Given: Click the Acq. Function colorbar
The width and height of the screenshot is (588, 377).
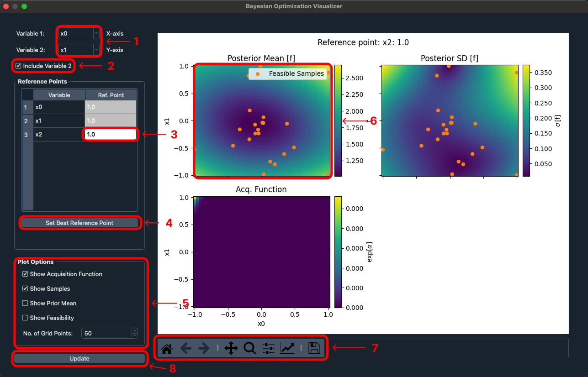Looking at the screenshot, I should pyautogui.click(x=338, y=252).
